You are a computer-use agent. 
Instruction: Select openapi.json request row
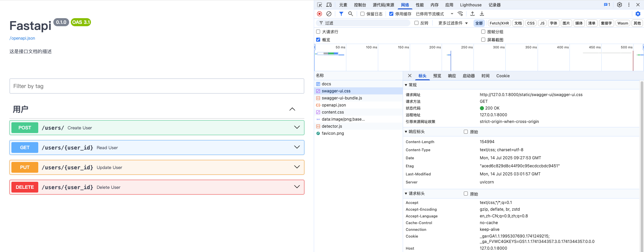pos(358,105)
